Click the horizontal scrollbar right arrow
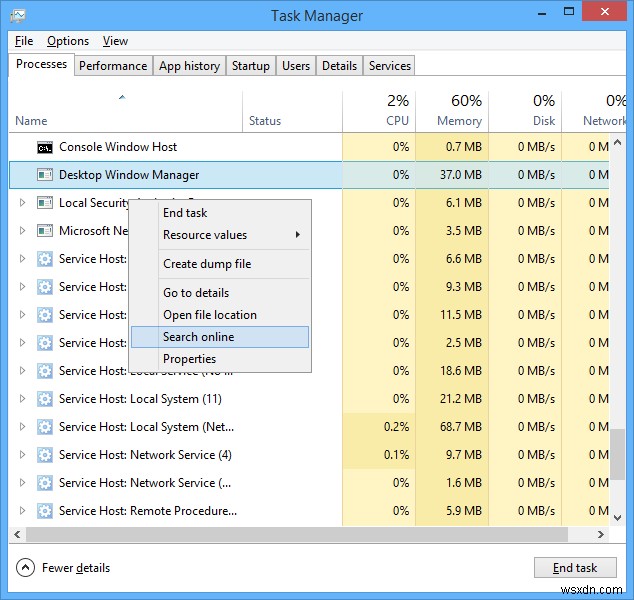Image resolution: width=634 pixels, height=600 pixels. tap(601, 534)
